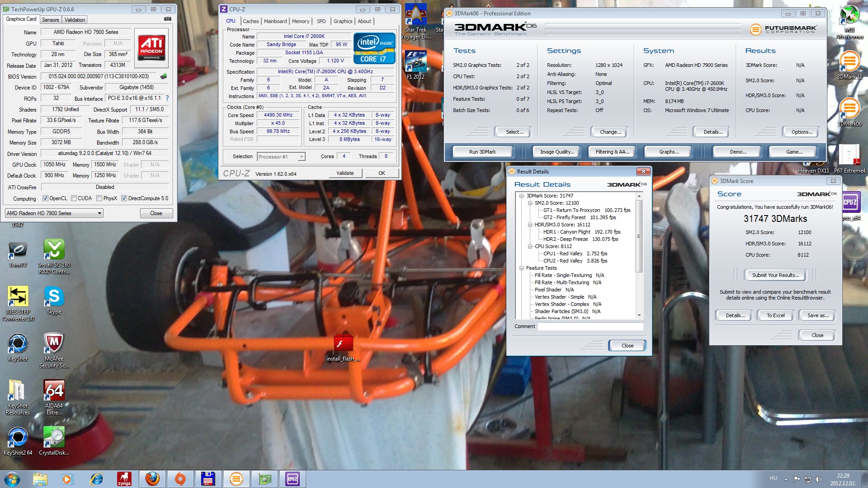Open F1 2012 desktop shortcut

[x=415, y=65]
